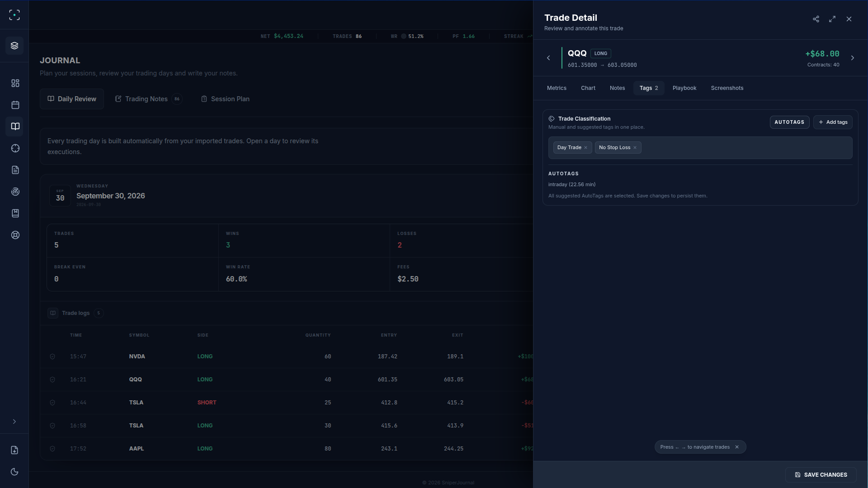Switch to the Screenshots tab
This screenshot has height=488, width=868.
click(x=727, y=88)
